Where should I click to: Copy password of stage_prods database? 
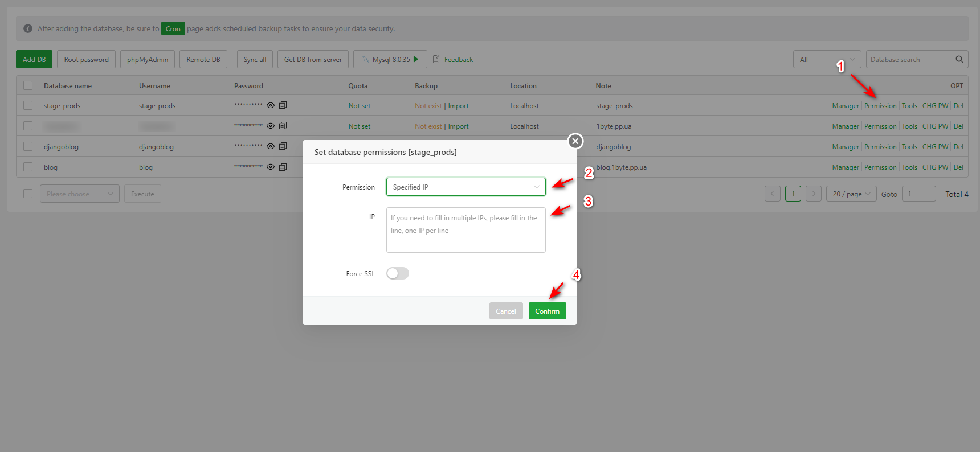283,105
